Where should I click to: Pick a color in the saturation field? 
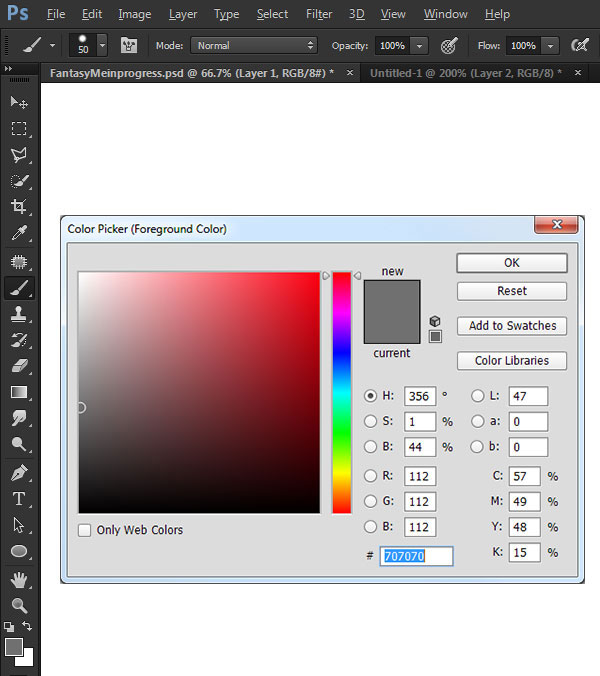click(199, 392)
